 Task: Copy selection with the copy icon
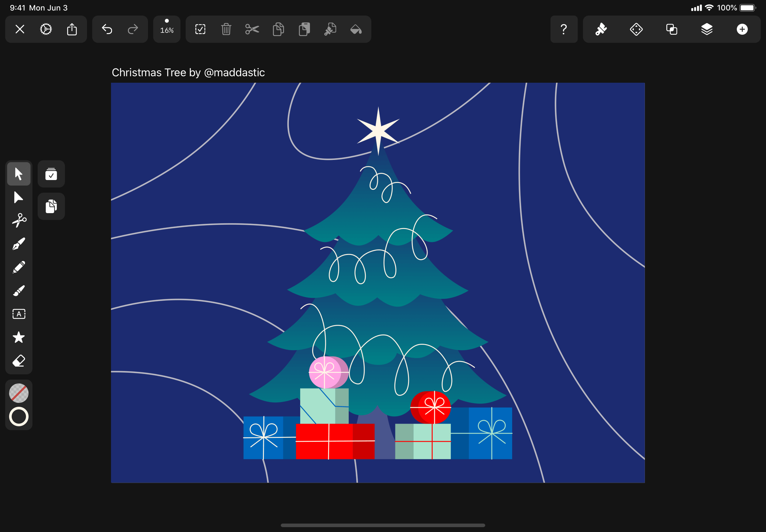click(x=278, y=29)
